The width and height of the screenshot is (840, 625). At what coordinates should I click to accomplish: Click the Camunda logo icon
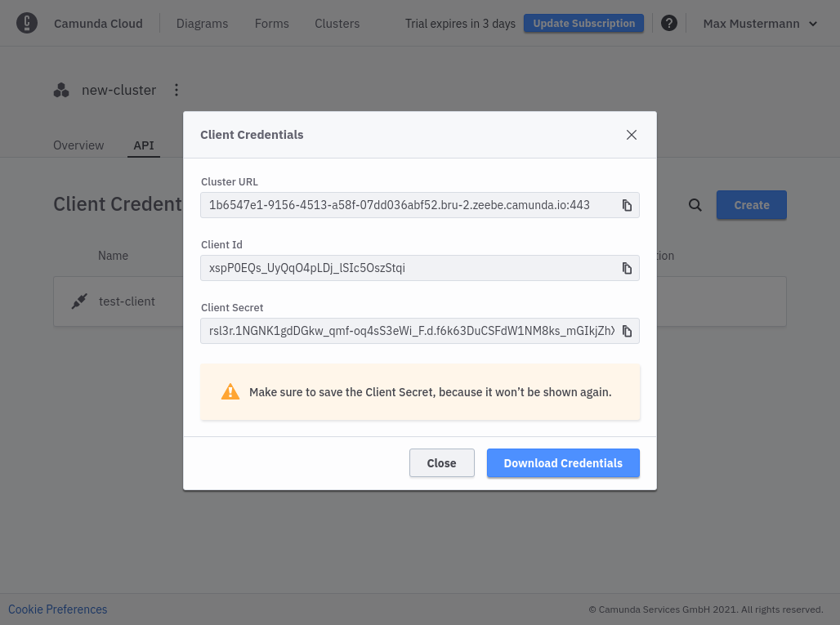point(27,23)
